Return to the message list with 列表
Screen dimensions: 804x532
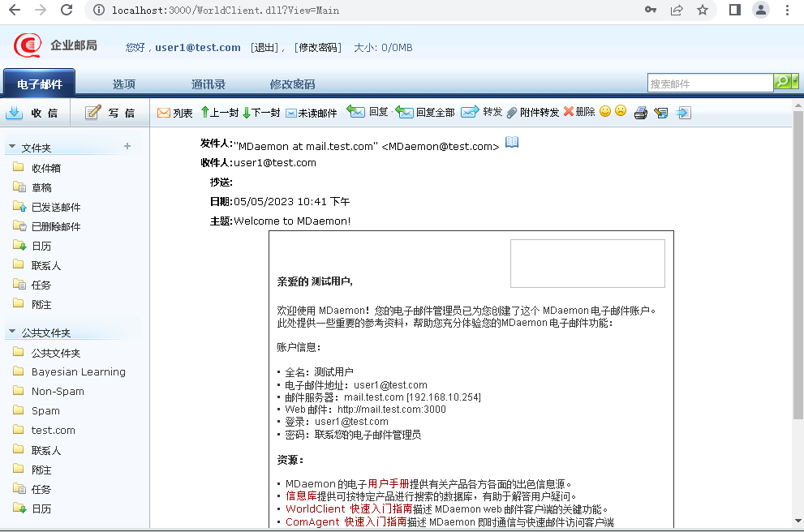point(175,113)
